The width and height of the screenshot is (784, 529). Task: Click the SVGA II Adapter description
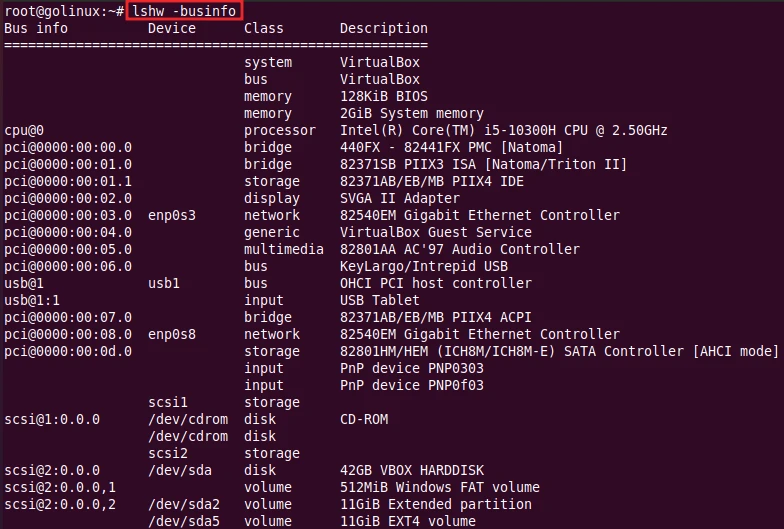pyautogui.click(x=400, y=198)
